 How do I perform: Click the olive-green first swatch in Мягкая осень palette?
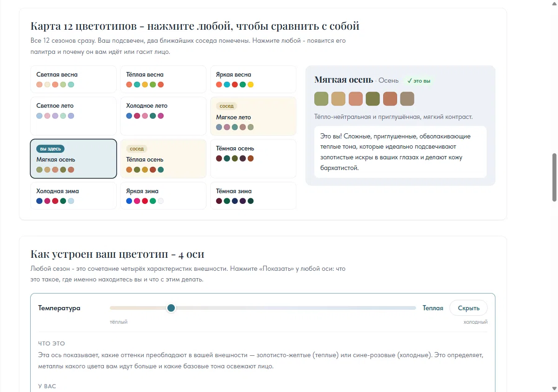click(321, 99)
